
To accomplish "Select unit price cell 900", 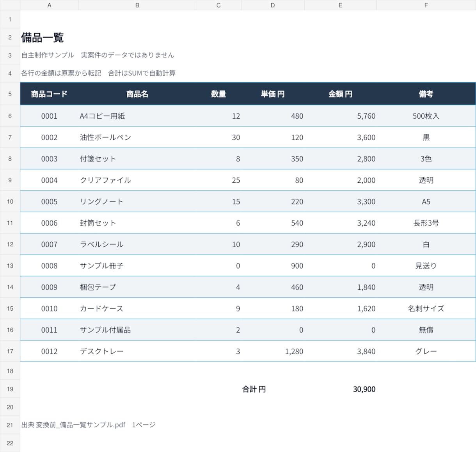I will pyautogui.click(x=273, y=266).
